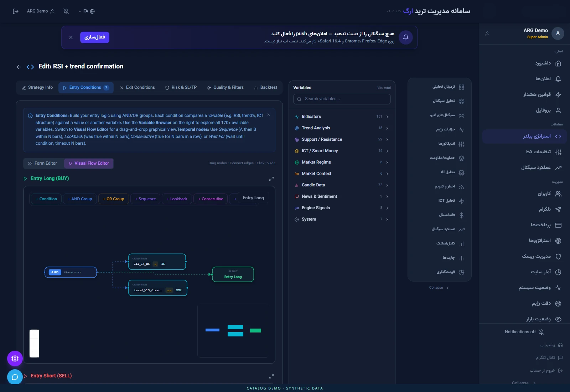Close the Entry Conditions info box
Viewport: 570px width, 392px height.
pyautogui.click(x=269, y=115)
